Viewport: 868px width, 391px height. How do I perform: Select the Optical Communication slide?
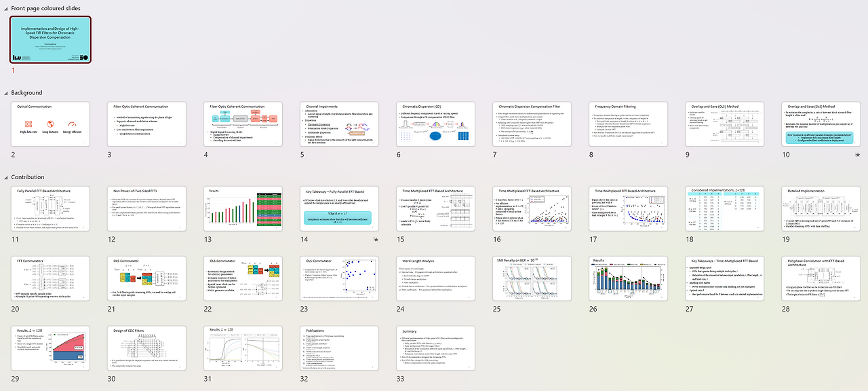coord(51,124)
